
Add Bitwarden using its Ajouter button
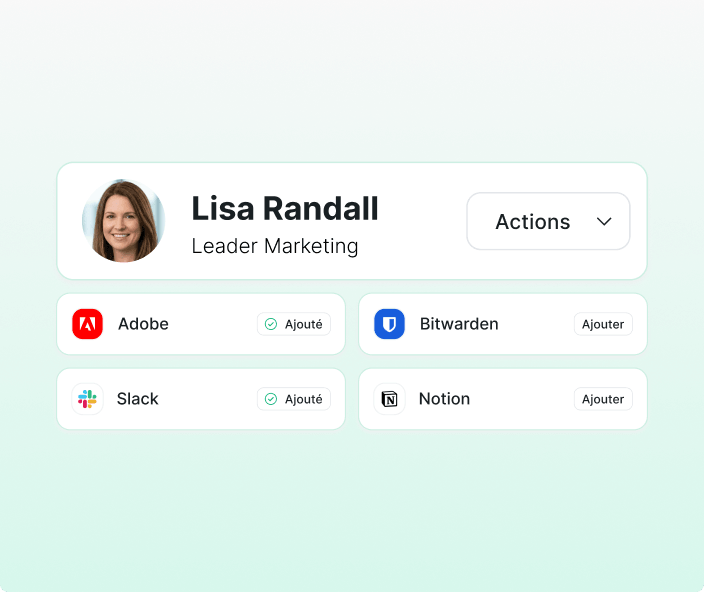(603, 324)
